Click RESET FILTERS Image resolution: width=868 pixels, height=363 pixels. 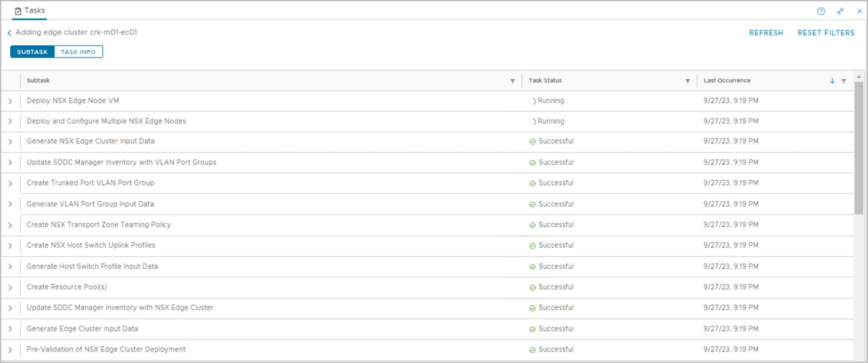click(826, 33)
